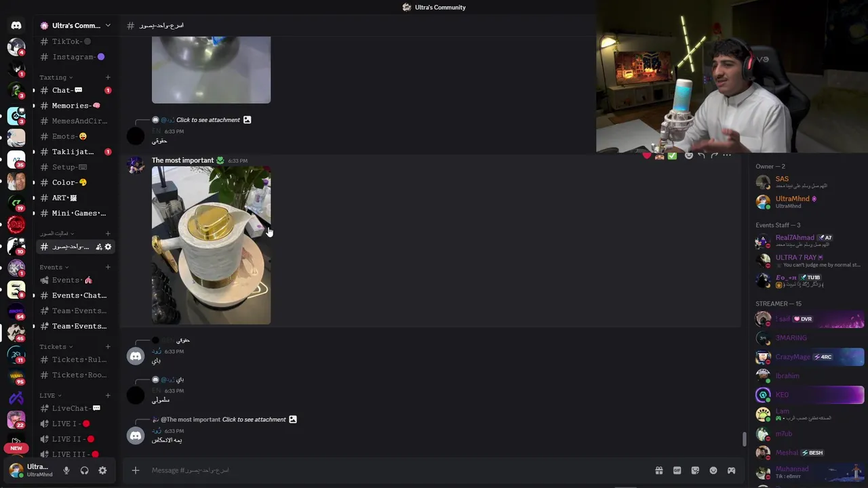
Task: Click to see attachment link in top reply
Action: (208, 120)
